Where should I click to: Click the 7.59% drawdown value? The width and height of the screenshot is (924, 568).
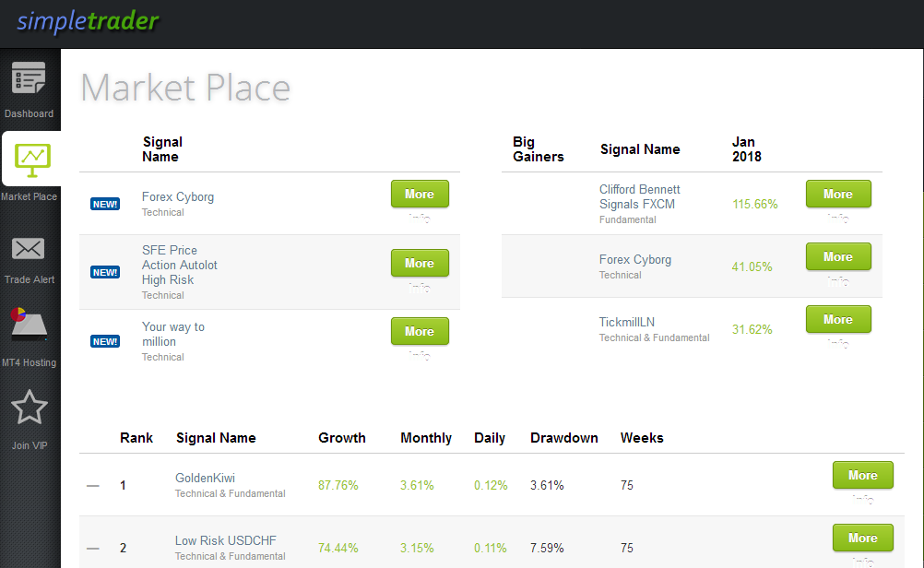click(547, 548)
